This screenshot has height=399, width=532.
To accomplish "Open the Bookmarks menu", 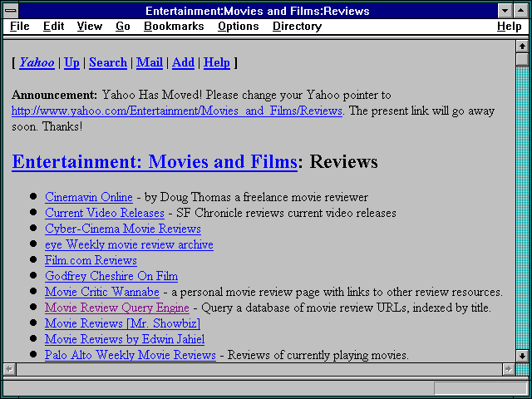I will tap(174, 27).
